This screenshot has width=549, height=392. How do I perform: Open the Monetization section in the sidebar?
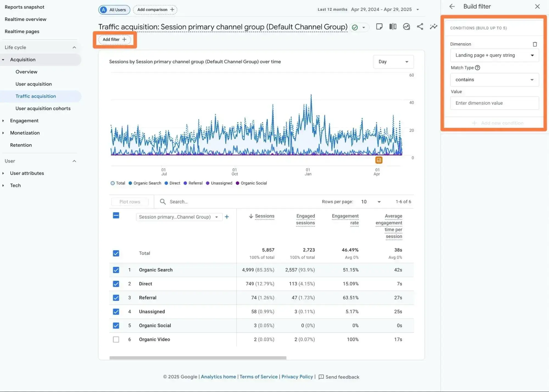point(25,133)
